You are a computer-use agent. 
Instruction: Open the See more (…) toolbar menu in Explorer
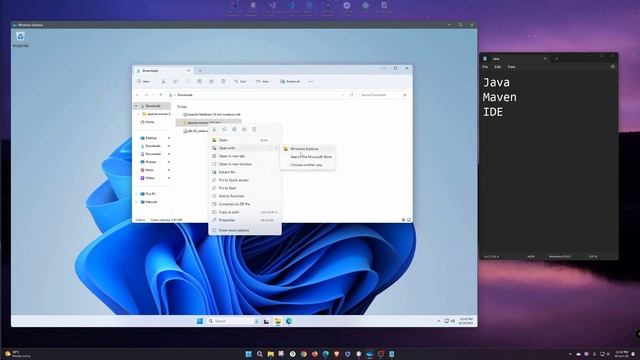tap(311, 82)
